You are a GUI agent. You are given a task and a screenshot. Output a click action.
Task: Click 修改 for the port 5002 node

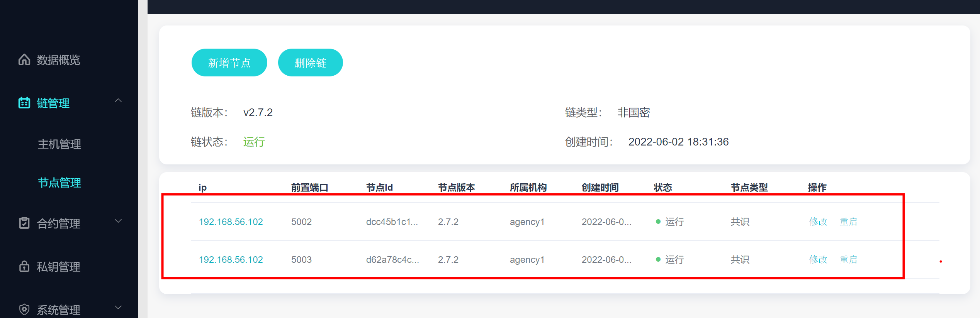(818, 222)
